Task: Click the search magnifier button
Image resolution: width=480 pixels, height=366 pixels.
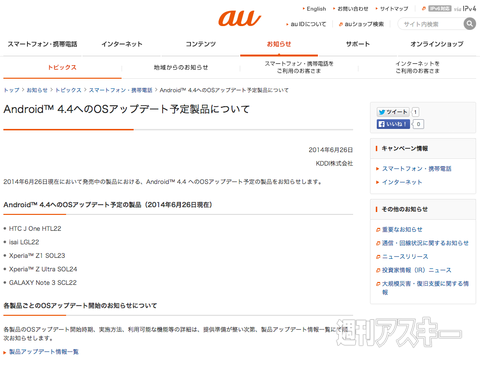Action: click(470, 24)
